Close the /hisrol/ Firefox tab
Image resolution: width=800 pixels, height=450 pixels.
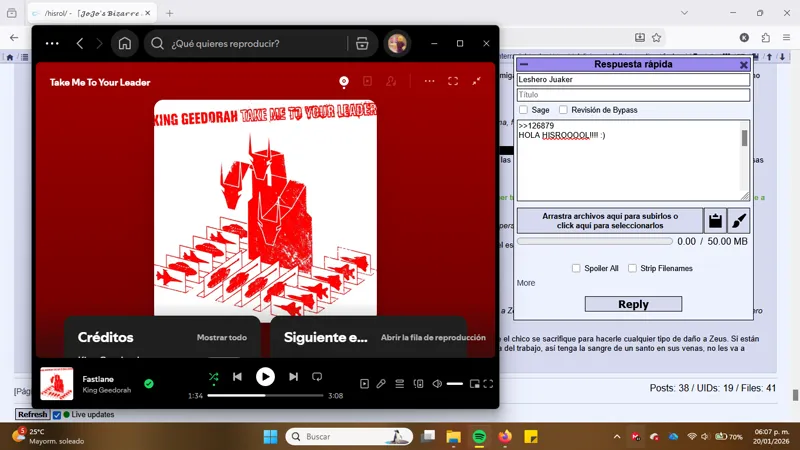pyautogui.click(x=148, y=13)
